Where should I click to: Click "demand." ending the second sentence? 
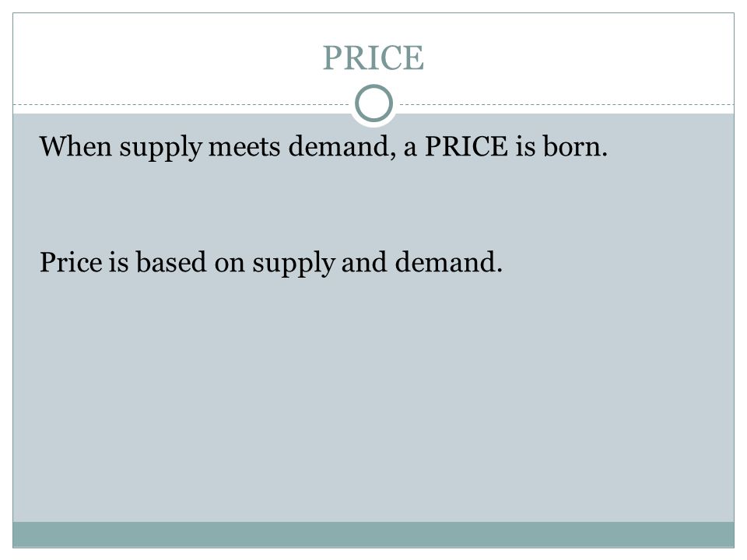448,262
